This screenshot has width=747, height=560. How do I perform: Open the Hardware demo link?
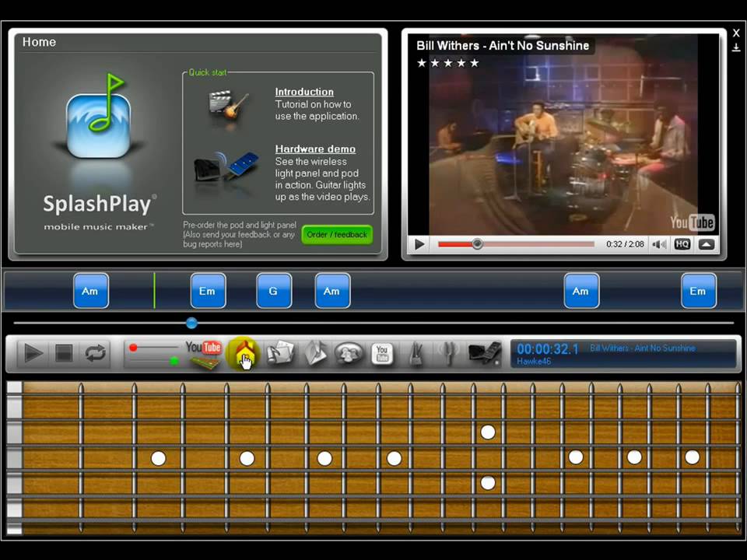(x=315, y=149)
